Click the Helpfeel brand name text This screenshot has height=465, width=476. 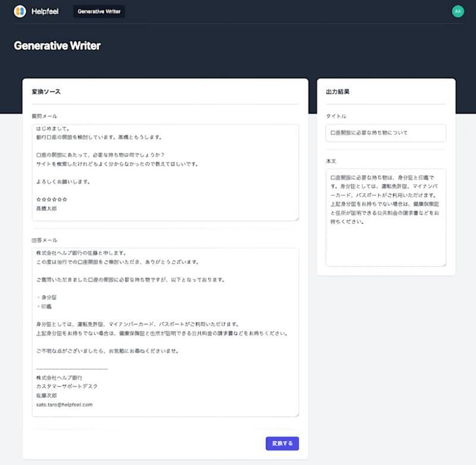click(45, 11)
